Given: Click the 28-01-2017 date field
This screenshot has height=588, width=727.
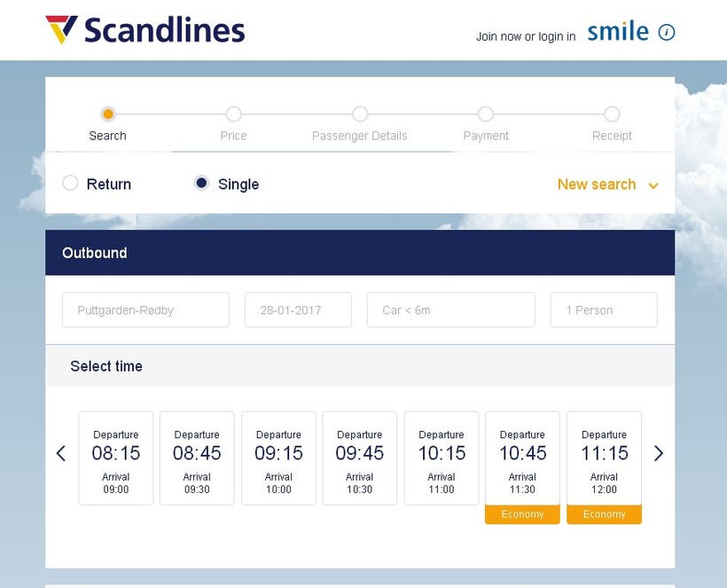Looking at the screenshot, I should coord(298,310).
